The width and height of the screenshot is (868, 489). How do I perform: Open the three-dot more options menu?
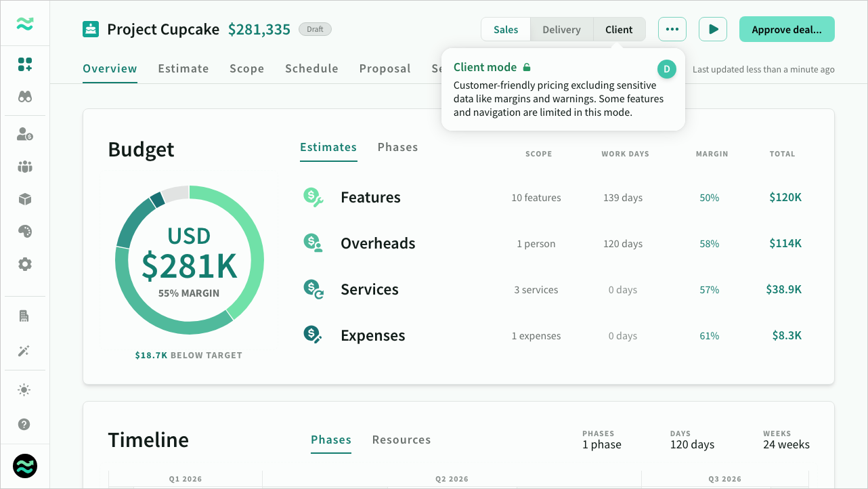click(x=672, y=29)
